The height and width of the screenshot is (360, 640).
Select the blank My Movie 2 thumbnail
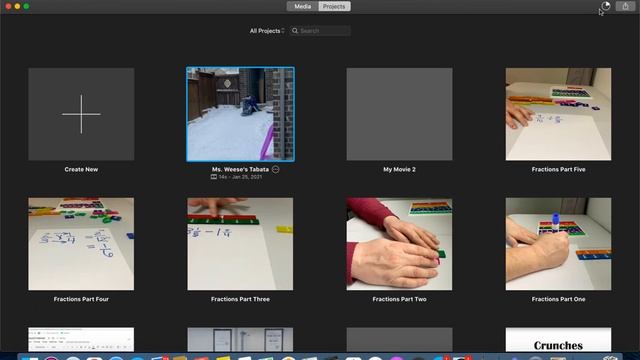(400, 114)
